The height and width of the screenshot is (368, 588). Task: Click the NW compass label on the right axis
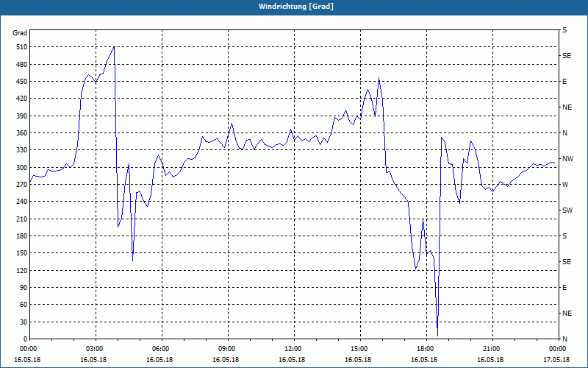[568, 159]
